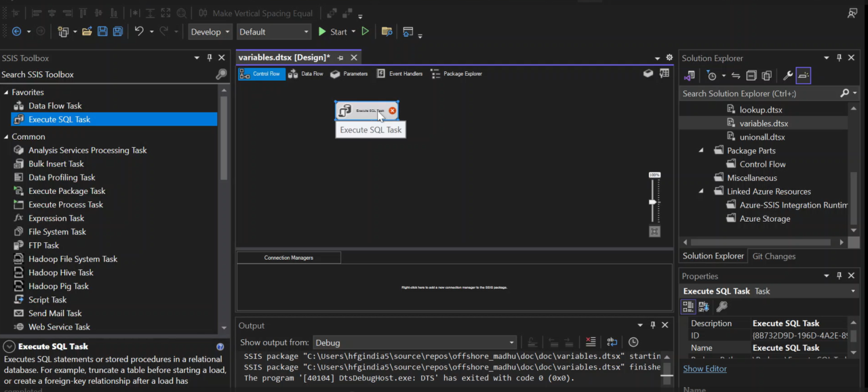Image resolution: width=868 pixels, height=392 pixels.
Task: Switch to the Data Flow tab
Action: coord(306,74)
